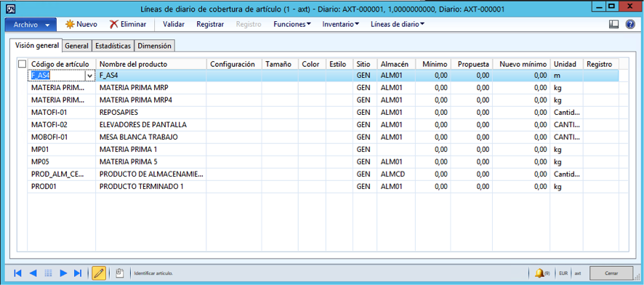Screen dimensions: 644x285
Task: Click the Validar button
Action: click(174, 24)
